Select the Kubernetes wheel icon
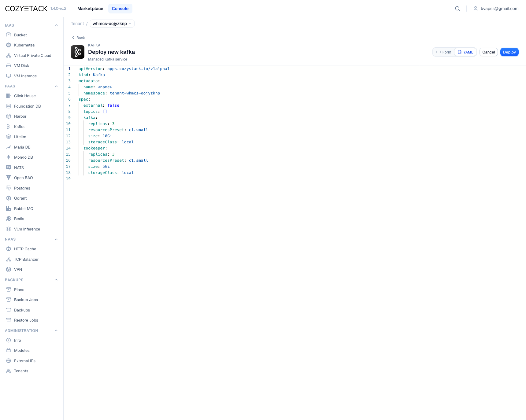Viewport: 526px width, 420px height. point(9,45)
